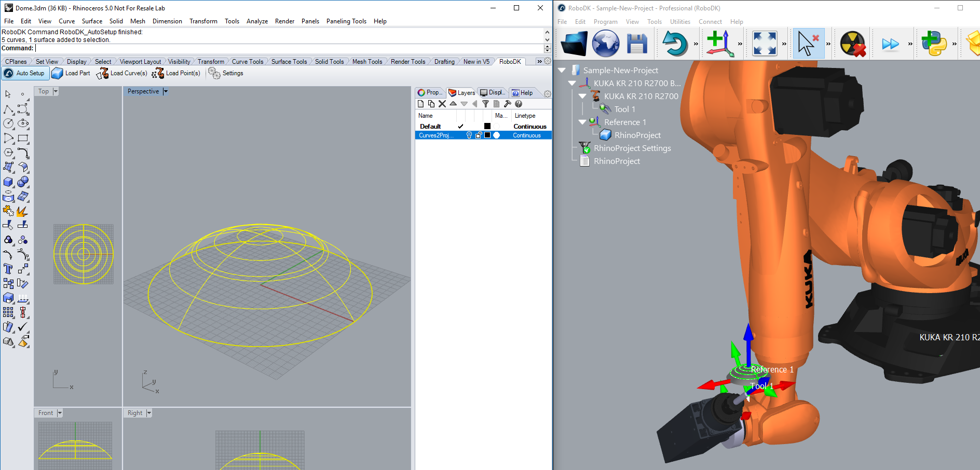Save the RoboDK station using the floppy disk icon
The width and height of the screenshot is (980, 470).
[636, 44]
